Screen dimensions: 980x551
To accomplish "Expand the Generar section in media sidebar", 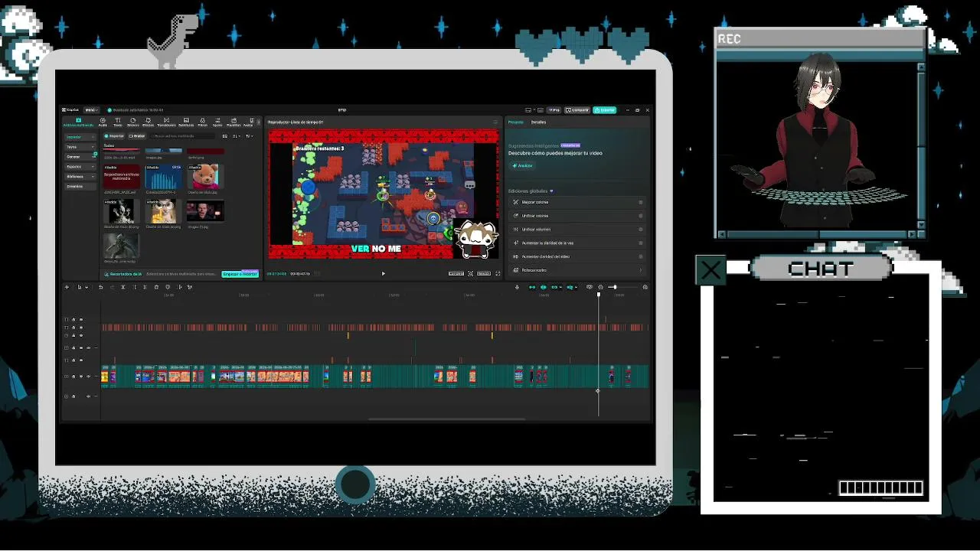I will click(80, 157).
